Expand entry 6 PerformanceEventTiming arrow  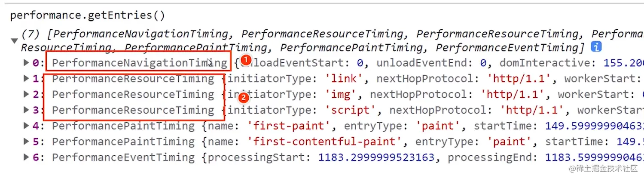click(27, 157)
